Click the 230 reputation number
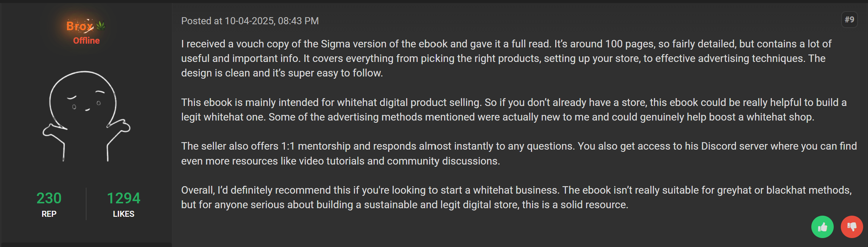 click(49, 198)
